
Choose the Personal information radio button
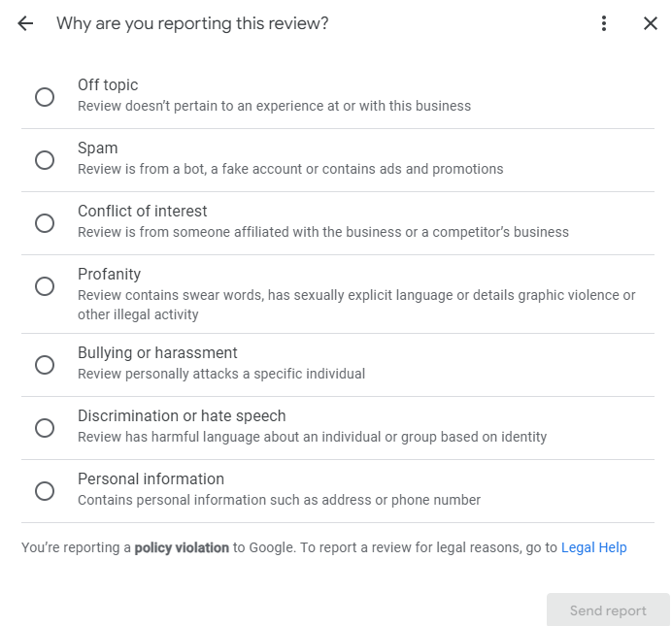(x=45, y=491)
